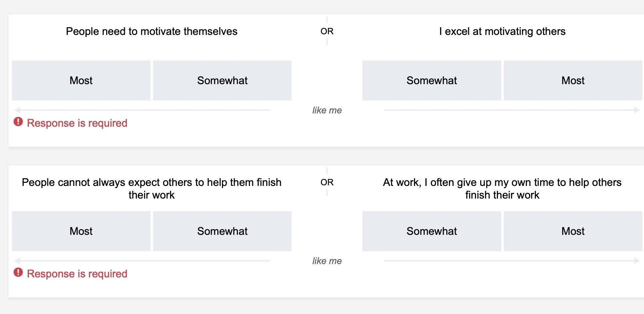Click the left arrowhead in the help-others question
The image size is (644, 314).
pos(17,260)
